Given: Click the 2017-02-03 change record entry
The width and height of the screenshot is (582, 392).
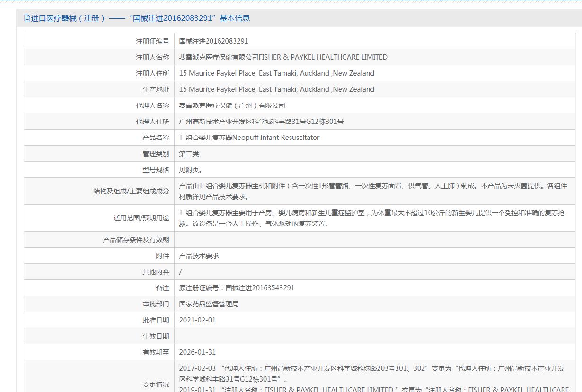Looking at the screenshot, I should point(371,374).
